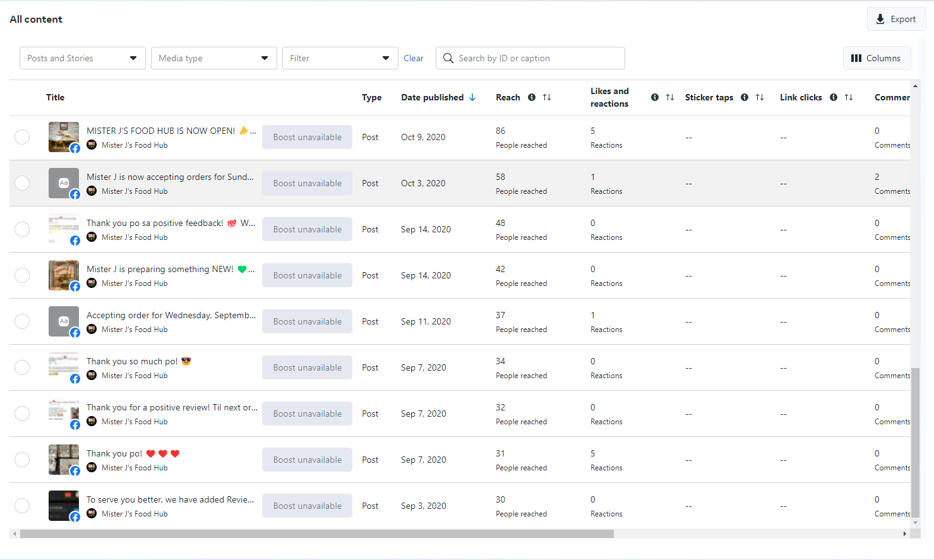Viewport: 934px width, 560px height.
Task: Click the Reach column info icon
Action: [x=532, y=97]
